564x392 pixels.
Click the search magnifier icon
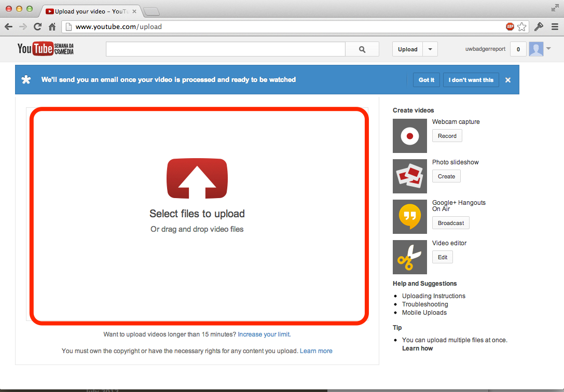(362, 49)
